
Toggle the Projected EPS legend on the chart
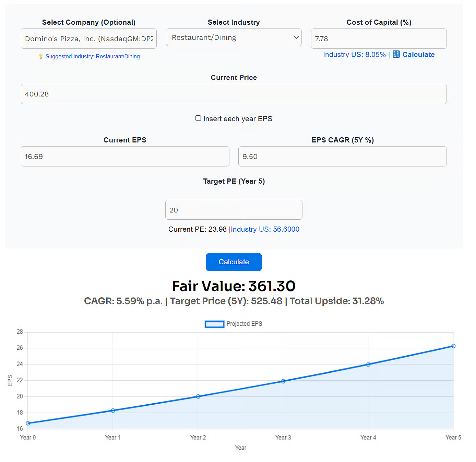[x=234, y=324]
